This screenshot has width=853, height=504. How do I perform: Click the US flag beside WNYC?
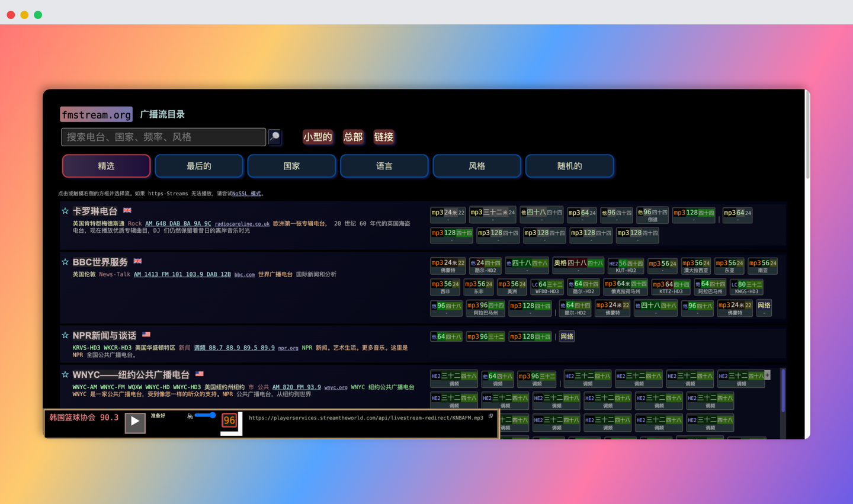pyautogui.click(x=199, y=374)
